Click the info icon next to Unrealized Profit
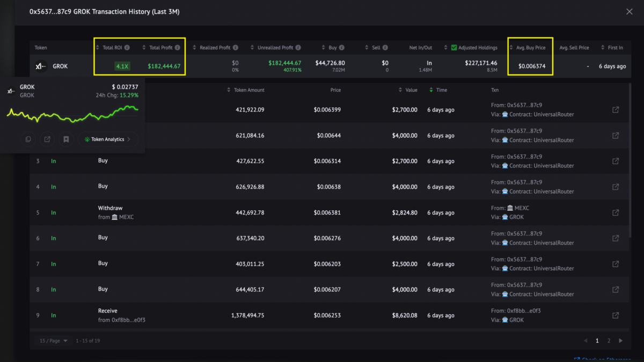644x362 pixels. tap(298, 48)
